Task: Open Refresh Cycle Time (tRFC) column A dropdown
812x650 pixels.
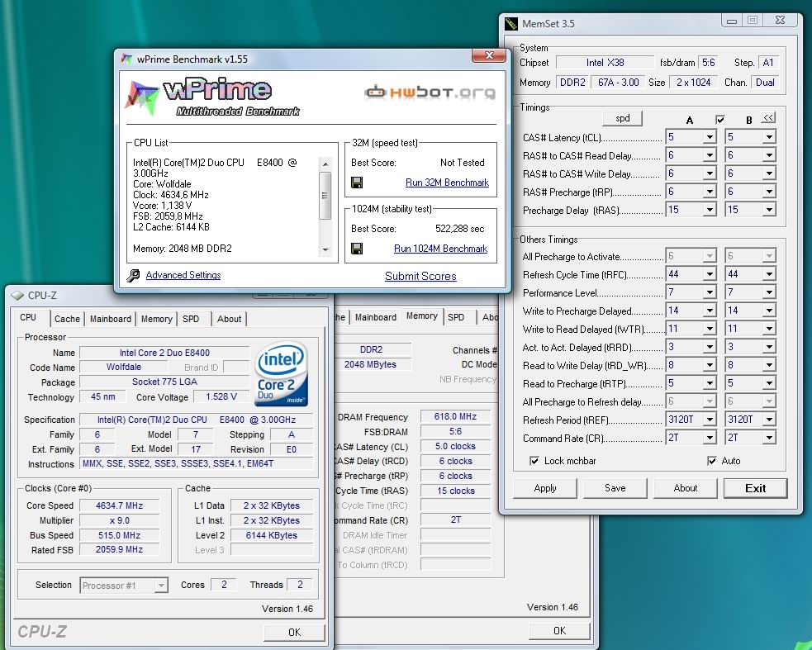Action: 710,274
